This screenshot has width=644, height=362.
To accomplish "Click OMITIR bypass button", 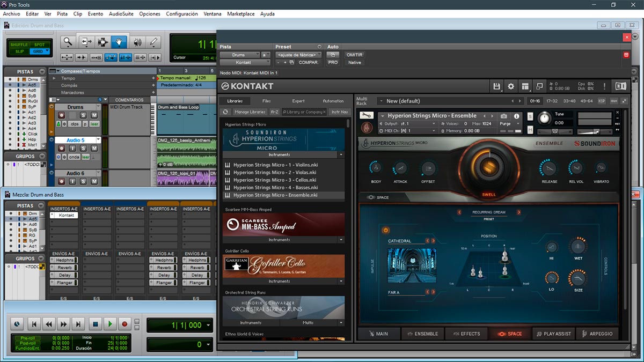I will [354, 55].
